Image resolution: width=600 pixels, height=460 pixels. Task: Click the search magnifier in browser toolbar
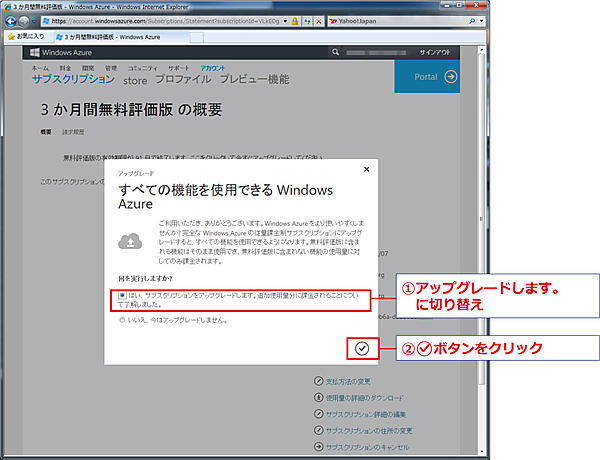coord(473,21)
